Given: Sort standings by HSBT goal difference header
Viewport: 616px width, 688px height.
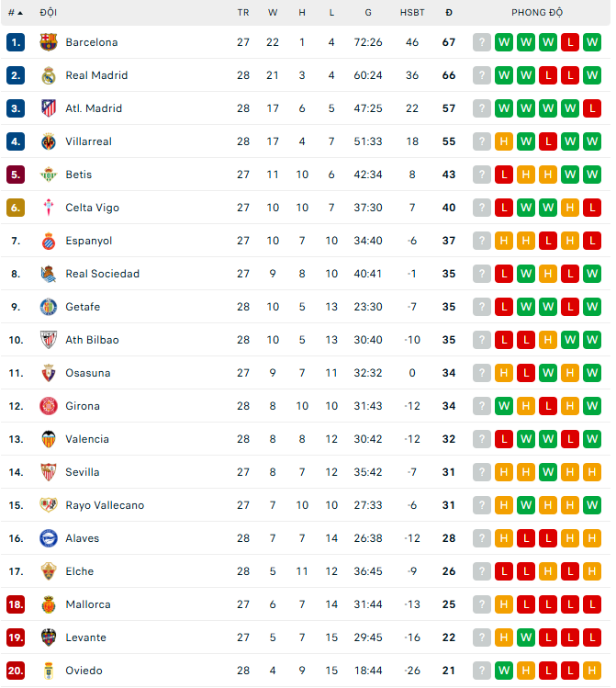Looking at the screenshot, I should tap(412, 13).
